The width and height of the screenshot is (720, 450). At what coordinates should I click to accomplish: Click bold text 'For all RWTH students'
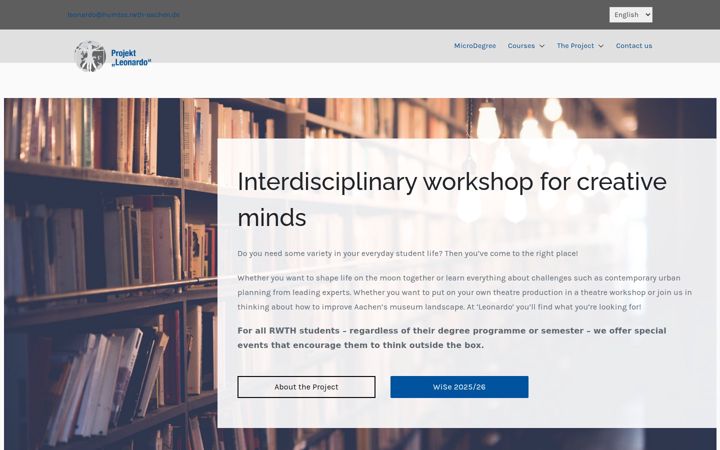point(452,338)
